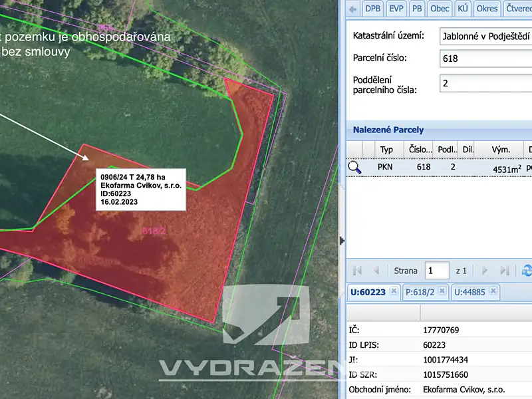The height and width of the screenshot is (399, 532).
Task: Click parcel label 618/2 on the map
Action: (x=154, y=231)
